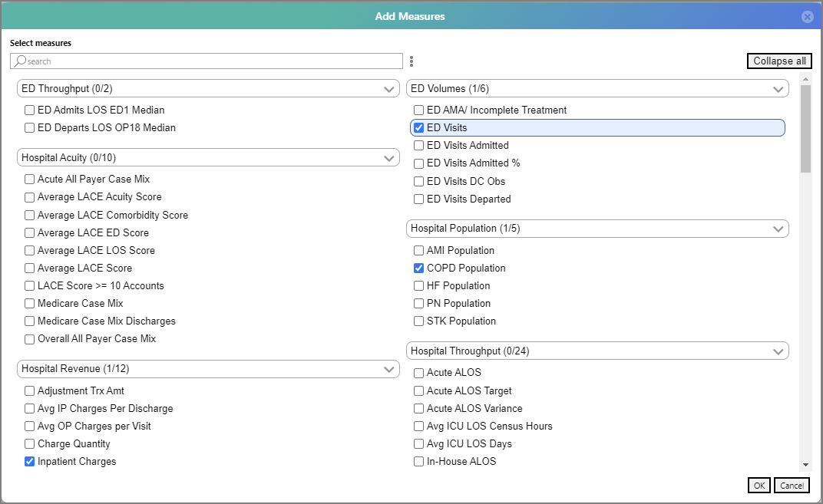Select AMI Population checkbox
Viewport: 823px width, 504px height.
(x=419, y=251)
